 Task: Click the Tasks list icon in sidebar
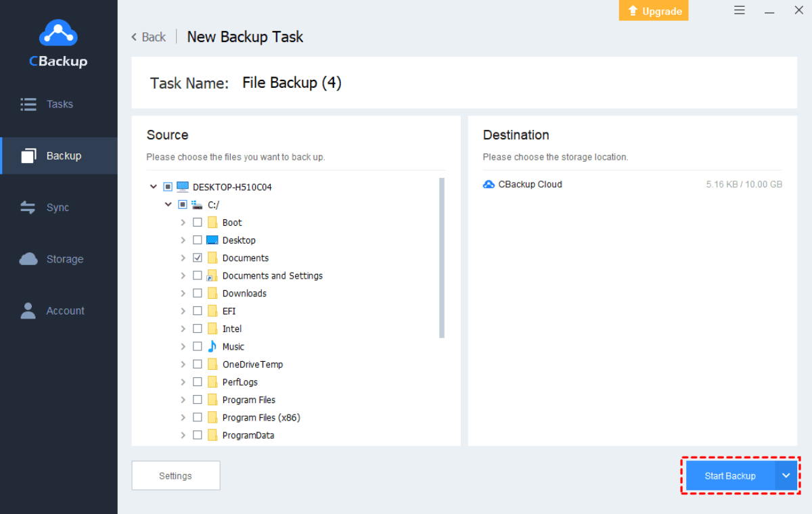tap(28, 104)
